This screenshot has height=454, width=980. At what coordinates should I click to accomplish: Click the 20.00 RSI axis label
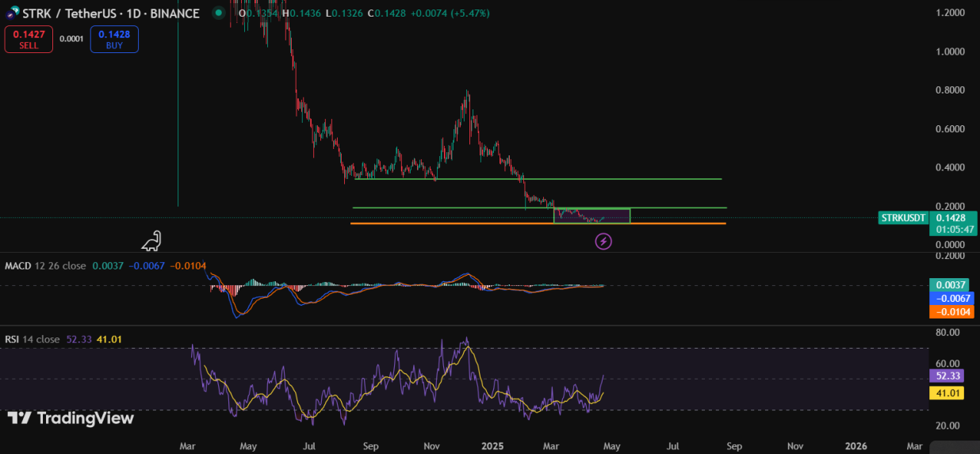947,426
